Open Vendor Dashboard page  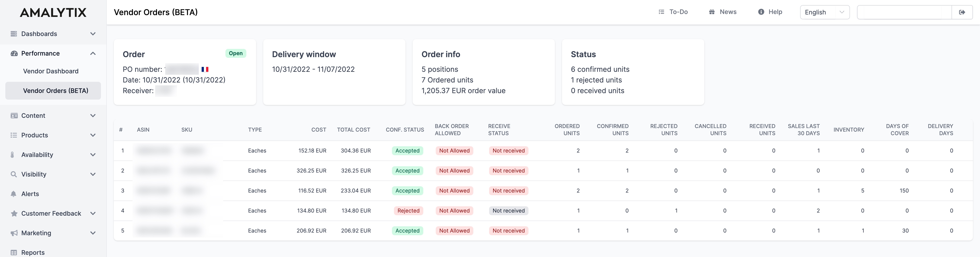coord(51,71)
